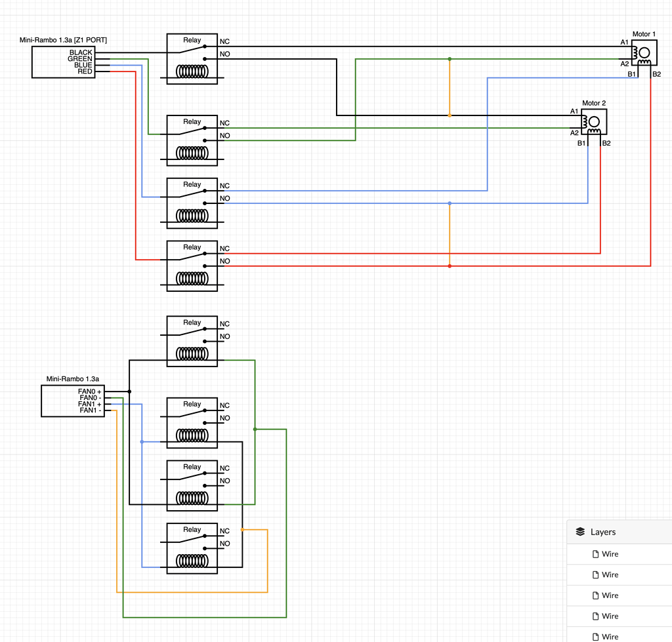This screenshot has height=642, width=672.
Task: Select the Mini-Rambo 1.3a [Z1 PORT] block
Action: click(x=63, y=61)
